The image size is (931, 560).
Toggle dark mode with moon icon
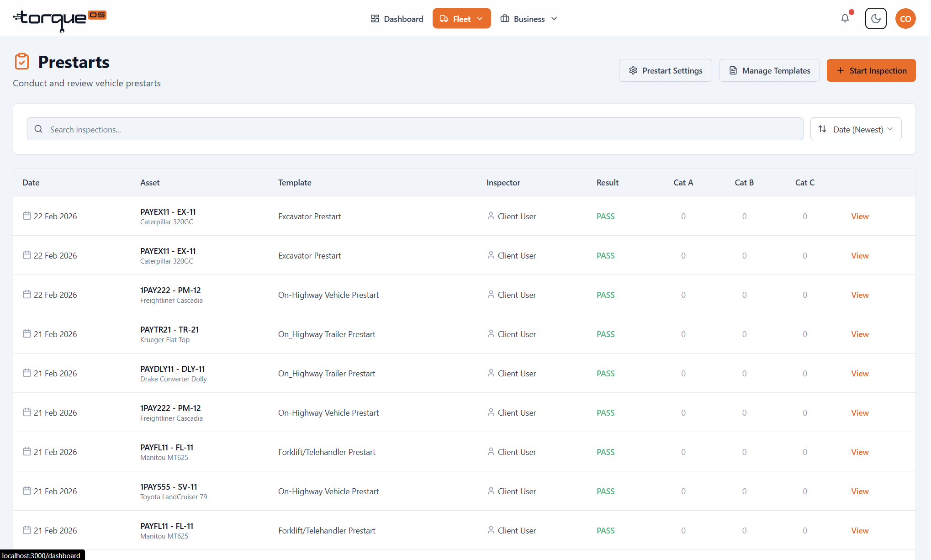click(876, 18)
